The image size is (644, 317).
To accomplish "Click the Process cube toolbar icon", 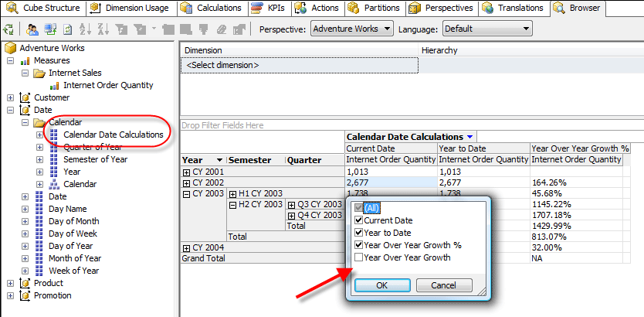I will (8, 29).
